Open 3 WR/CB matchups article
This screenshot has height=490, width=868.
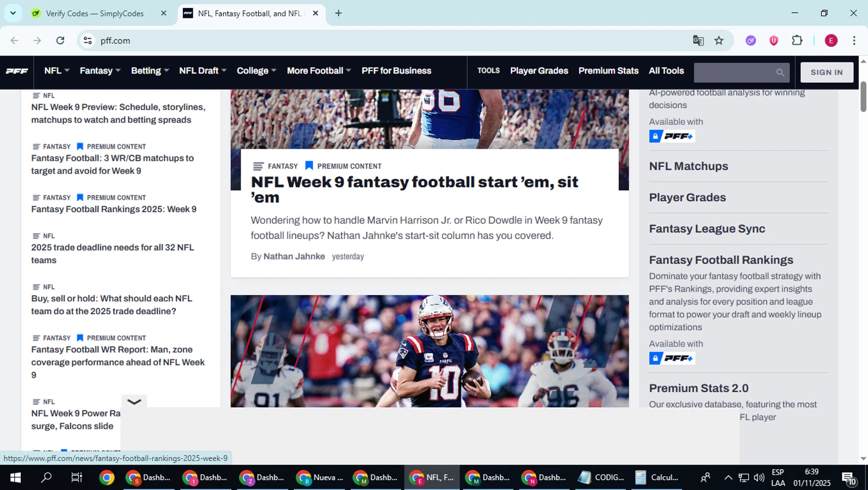tap(112, 164)
